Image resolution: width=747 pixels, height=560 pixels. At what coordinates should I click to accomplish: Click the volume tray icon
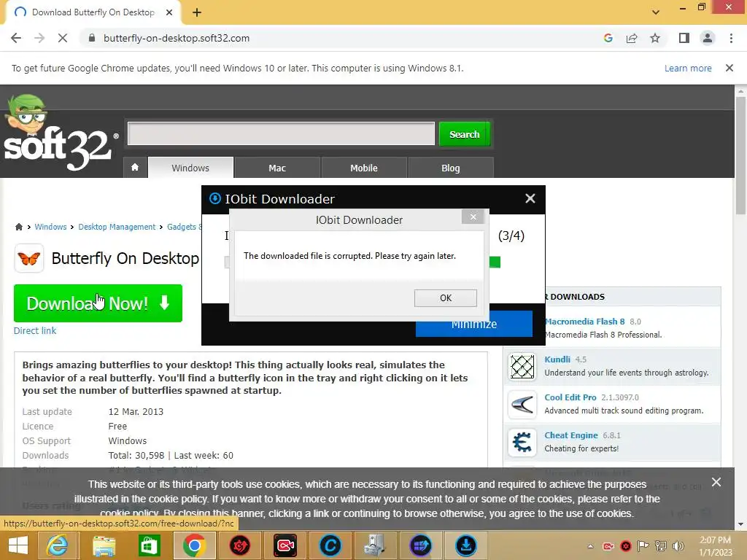[678, 546]
